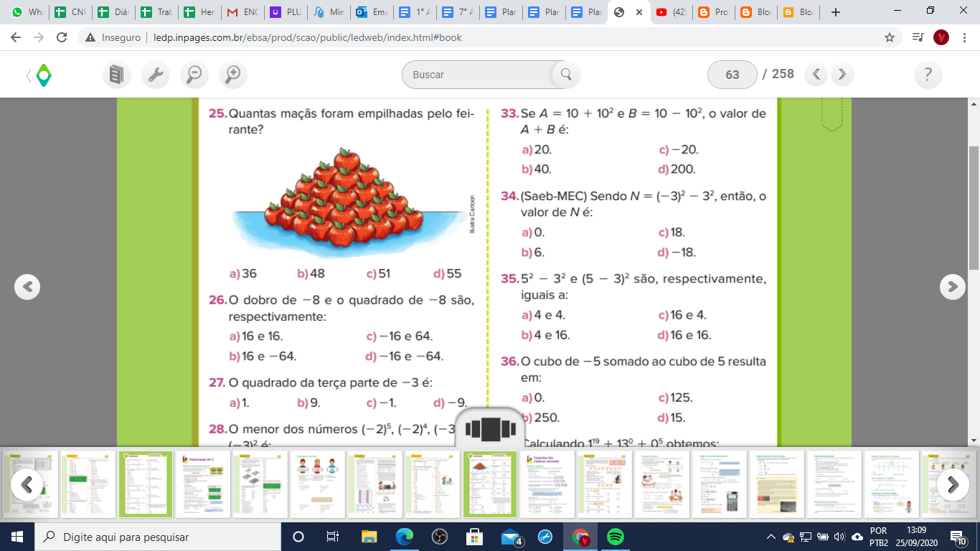Go to previous page via toolbar chevron
The width and height of the screenshot is (980, 551).
point(817,74)
